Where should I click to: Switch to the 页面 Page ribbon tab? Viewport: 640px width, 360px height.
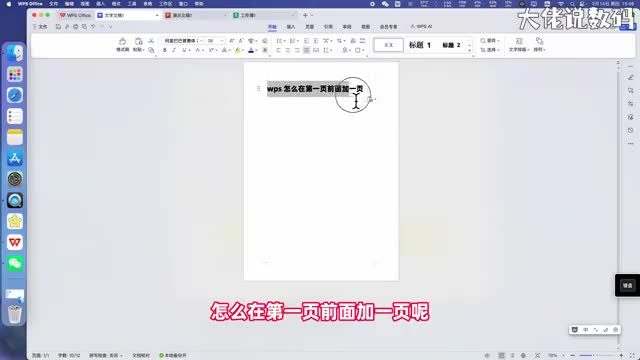click(x=310, y=27)
